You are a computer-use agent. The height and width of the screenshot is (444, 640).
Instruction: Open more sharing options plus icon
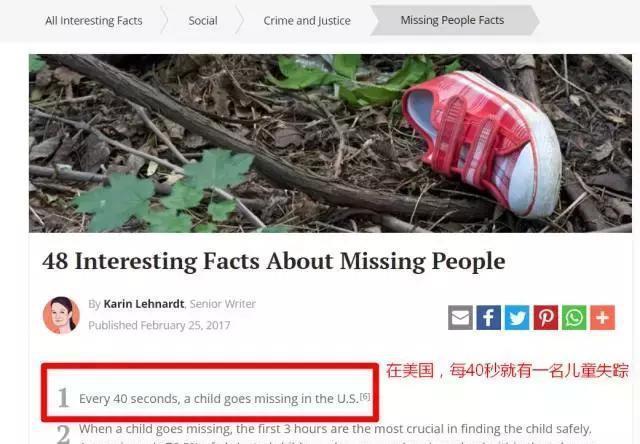602,317
